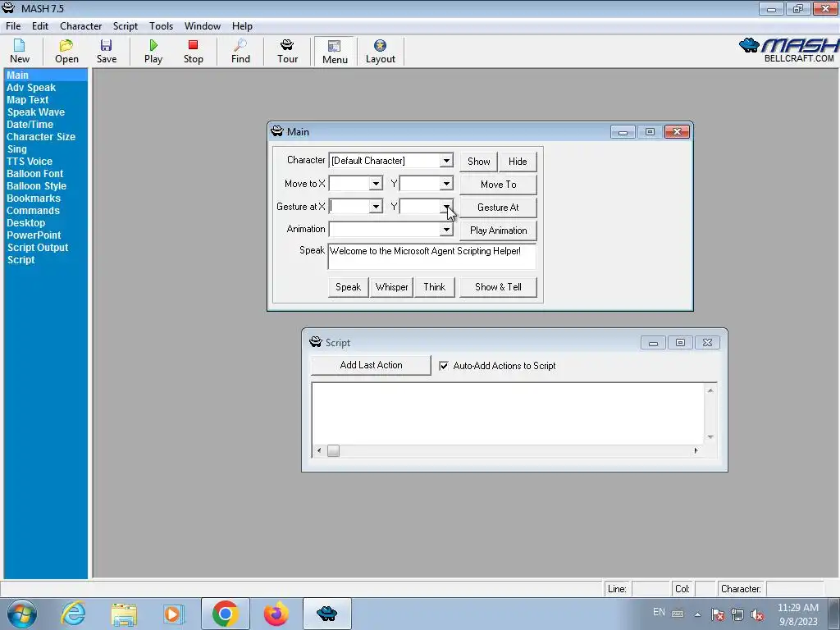Click the Layout toolbar icon

(x=381, y=52)
